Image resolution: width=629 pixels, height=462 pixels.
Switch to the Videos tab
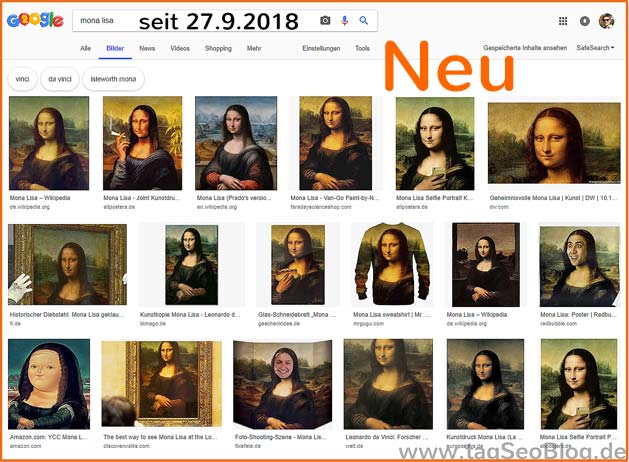(180, 49)
